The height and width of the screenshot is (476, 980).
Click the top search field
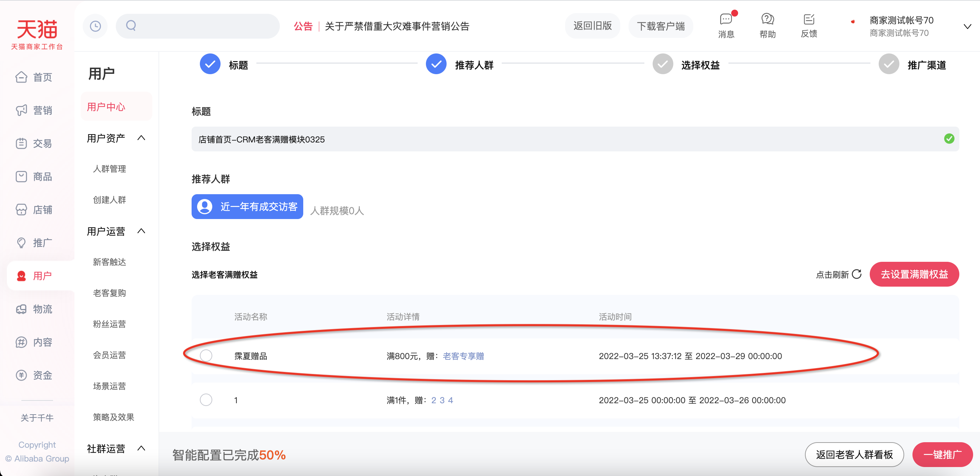coord(197,26)
